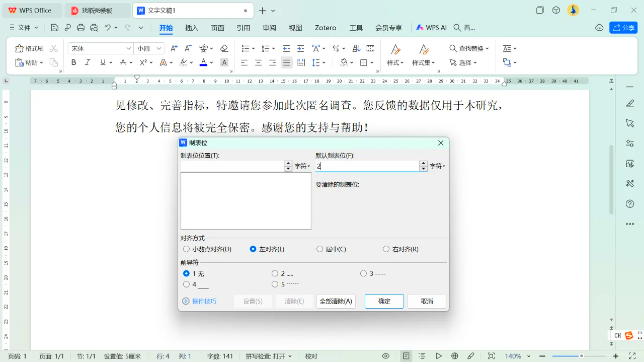644x362 pixels.
Task: Toggle Italic formatting button
Action: 88,62
